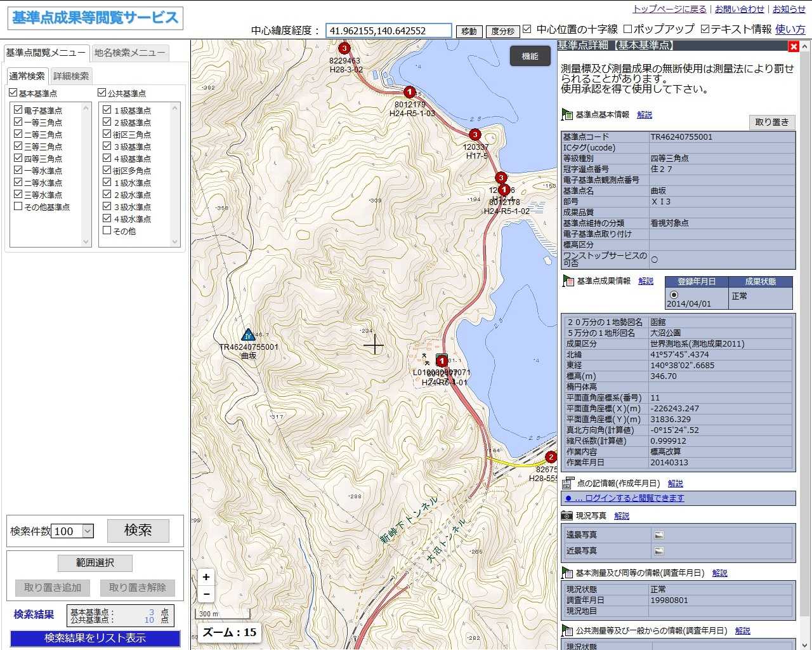Click the blue triangle marker for 曲坂
This screenshot has height=650, width=812.
pos(248,335)
